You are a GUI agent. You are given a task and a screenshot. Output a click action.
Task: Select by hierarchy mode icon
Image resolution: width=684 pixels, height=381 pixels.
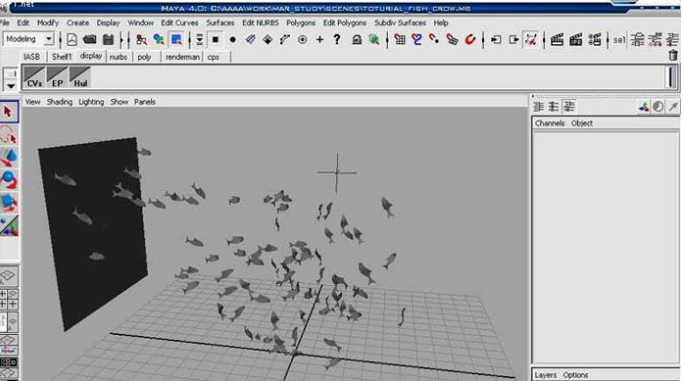point(141,40)
